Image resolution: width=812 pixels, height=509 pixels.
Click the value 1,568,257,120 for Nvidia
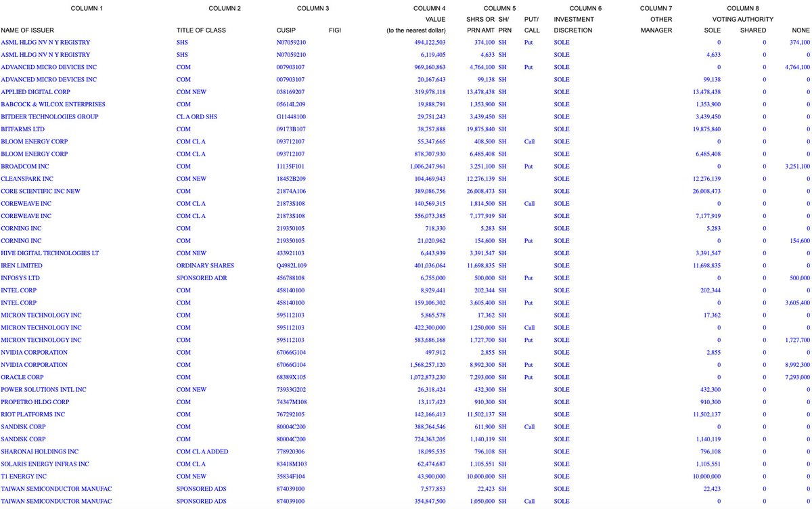[x=426, y=365]
